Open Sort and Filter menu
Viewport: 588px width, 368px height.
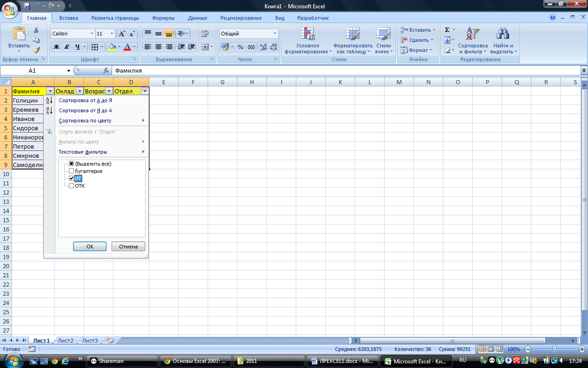point(473,40)
